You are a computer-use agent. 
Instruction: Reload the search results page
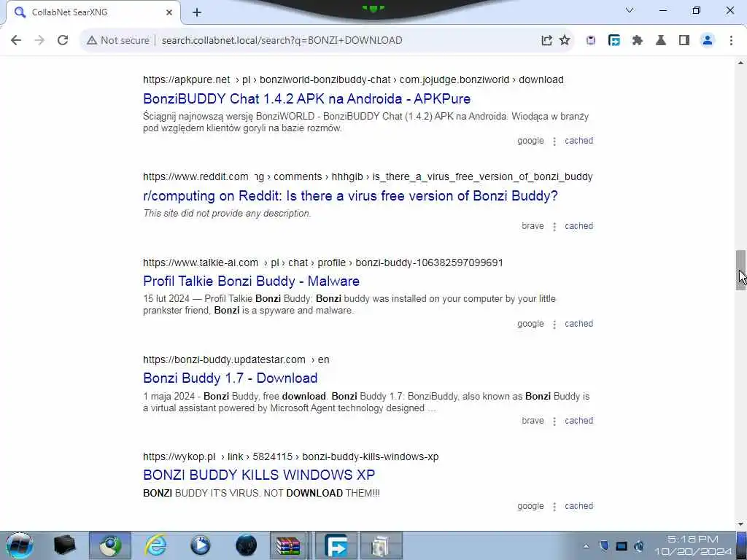[63, 41]
